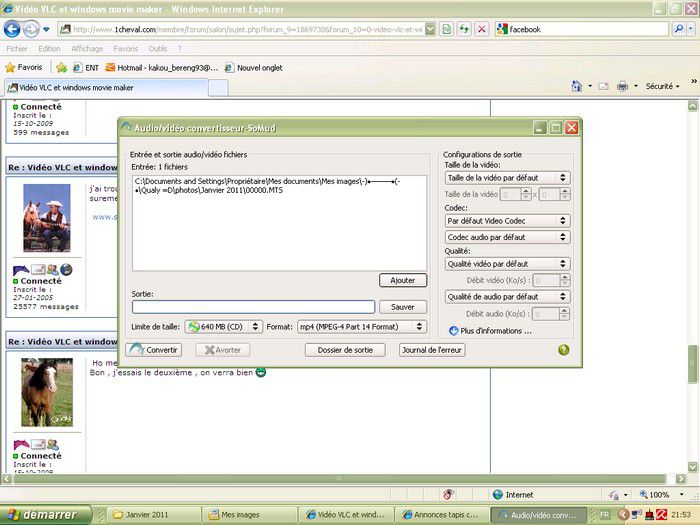The height and width of the screenshot is (525, 700).
Task: Expand the Par défaut Video Codec dropdown
Action: [507, 221]
